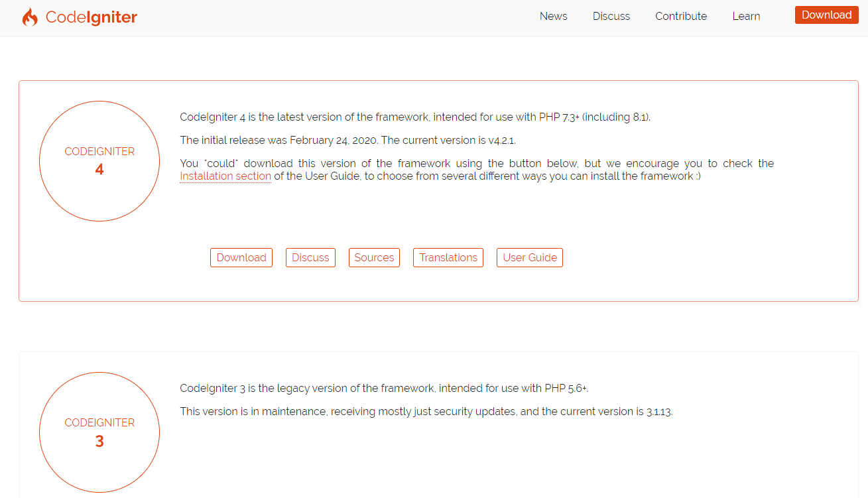Open the Learn menu item
Viewport: 868px width, 498px height.
[x=746, y=16]
